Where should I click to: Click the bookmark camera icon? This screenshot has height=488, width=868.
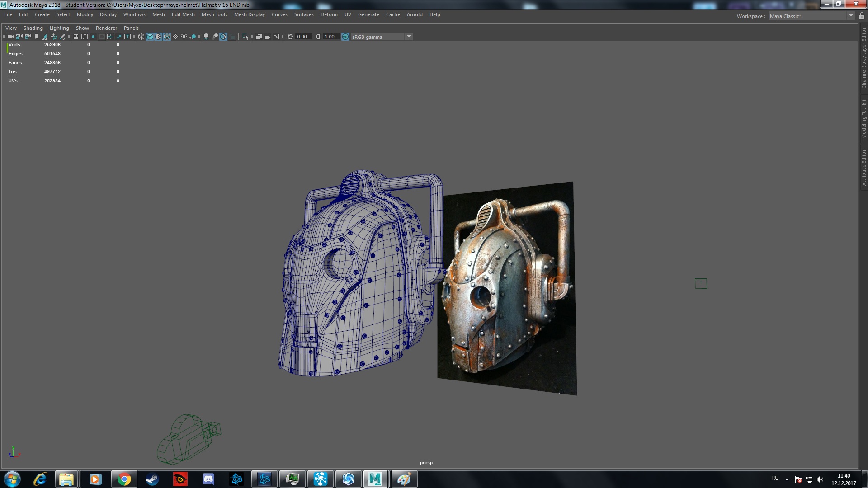[x=37, y=37]
